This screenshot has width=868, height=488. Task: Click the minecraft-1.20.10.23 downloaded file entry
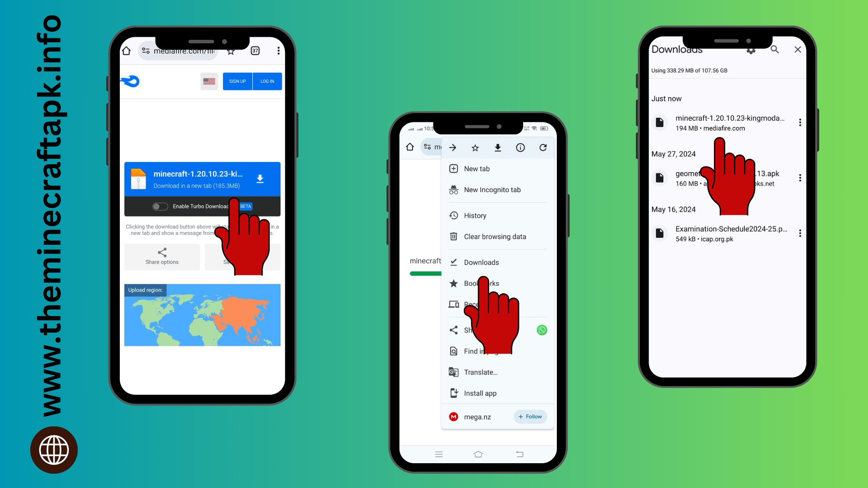click(722, 123)
